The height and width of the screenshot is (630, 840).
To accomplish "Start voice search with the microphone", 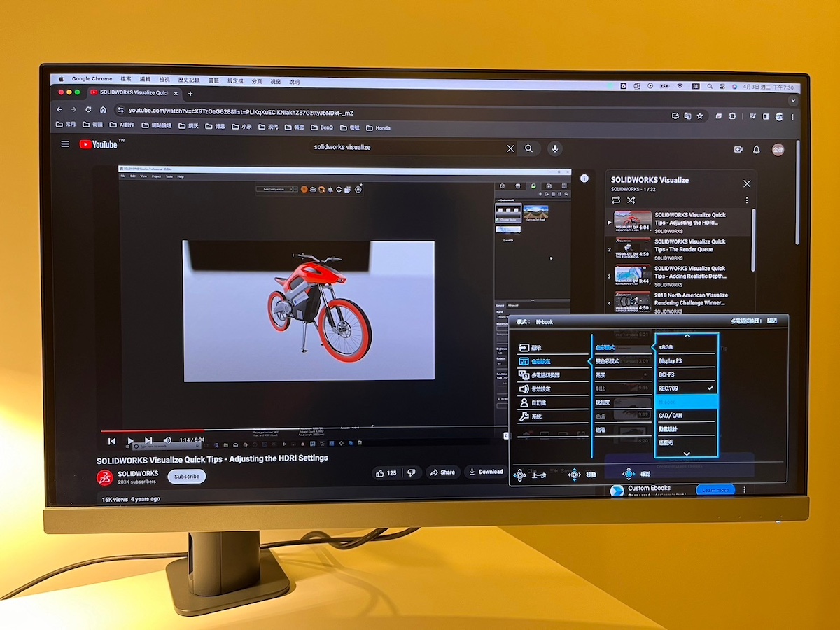I will pos(555,148).
